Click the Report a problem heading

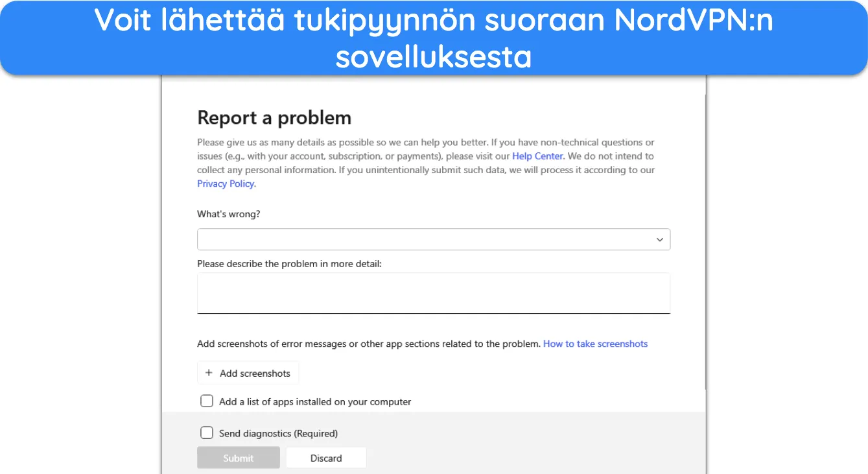[274, 118]
